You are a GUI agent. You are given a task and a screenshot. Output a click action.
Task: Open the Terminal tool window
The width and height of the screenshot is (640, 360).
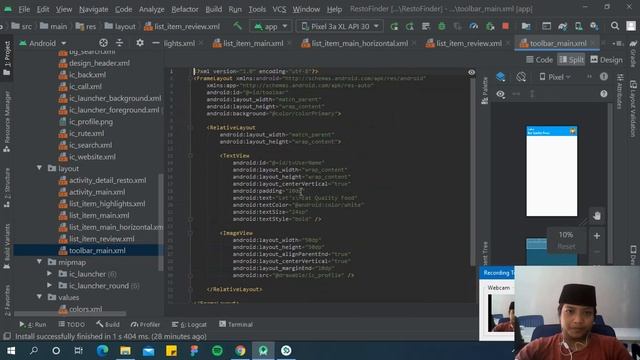(236, 324)
